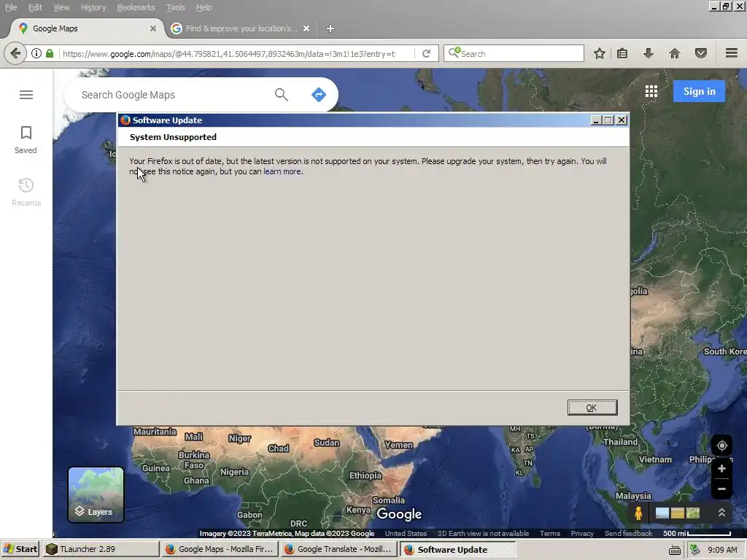
Task: Go to Firefox home page icon
Action: coord(675,53)
